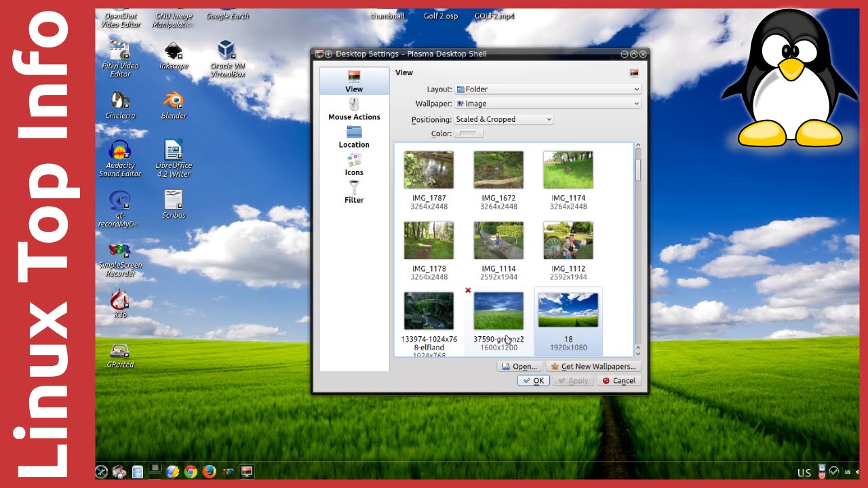Click the three-colored activities icon in taskbar

coord(228,472)
